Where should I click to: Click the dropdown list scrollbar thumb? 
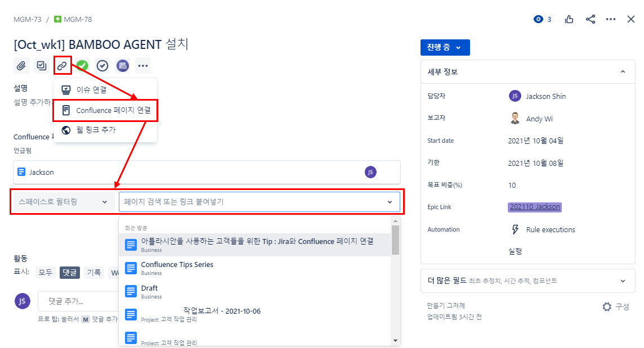tap(395, 241)
